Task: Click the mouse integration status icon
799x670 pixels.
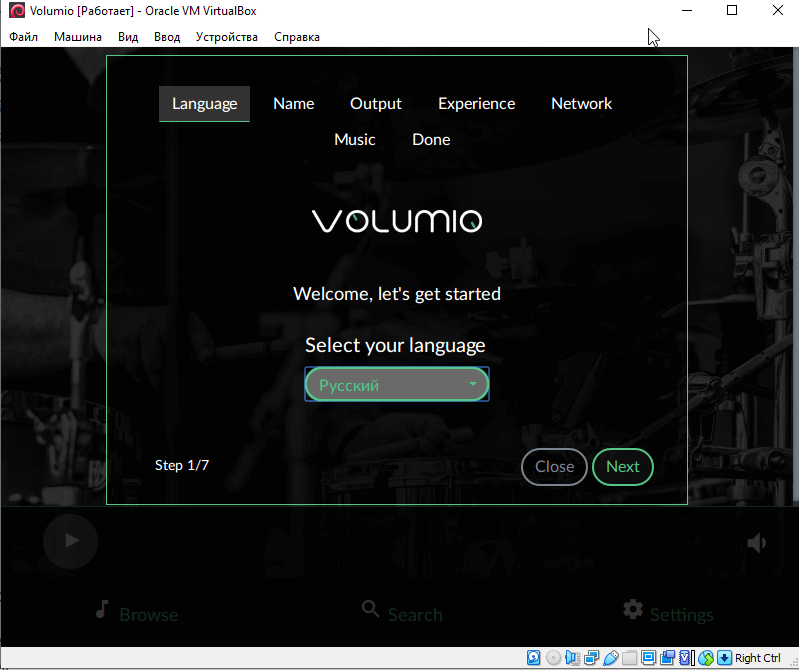Action: (706, 658)
